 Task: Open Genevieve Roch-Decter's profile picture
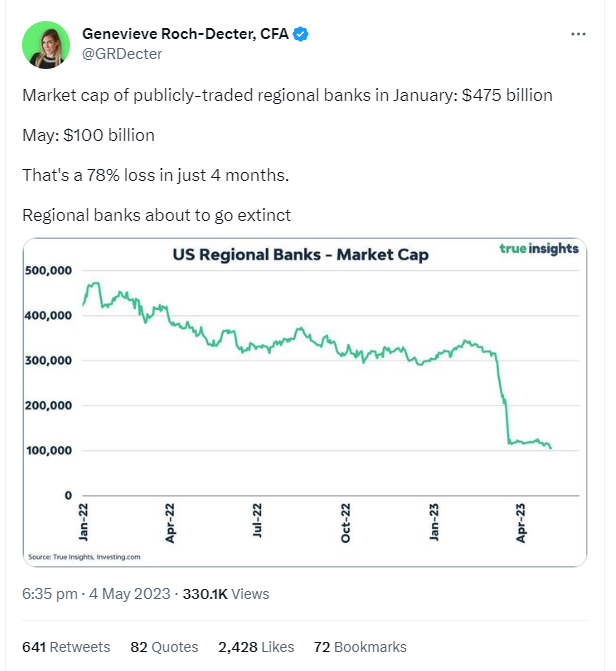tap(46, 45)
